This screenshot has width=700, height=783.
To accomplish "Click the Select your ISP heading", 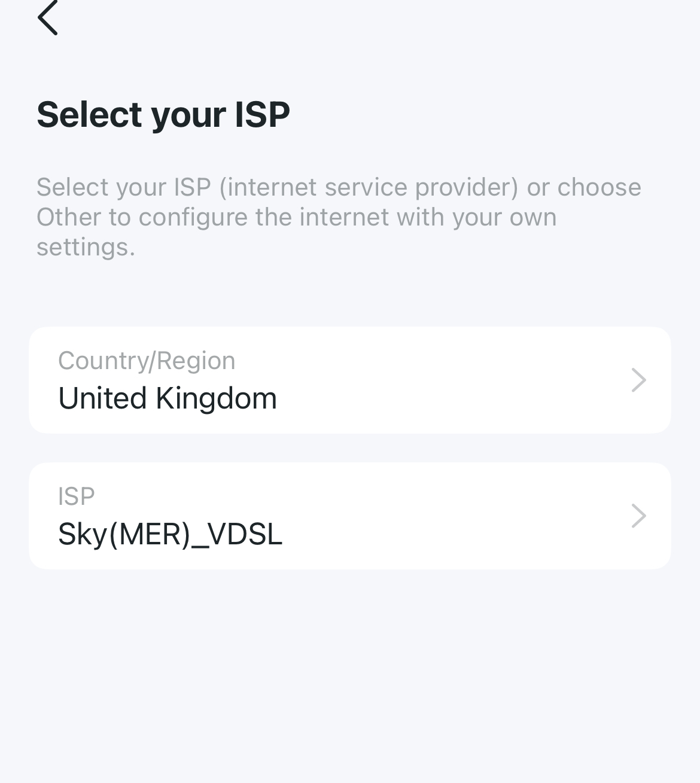I will pos(163,114).
